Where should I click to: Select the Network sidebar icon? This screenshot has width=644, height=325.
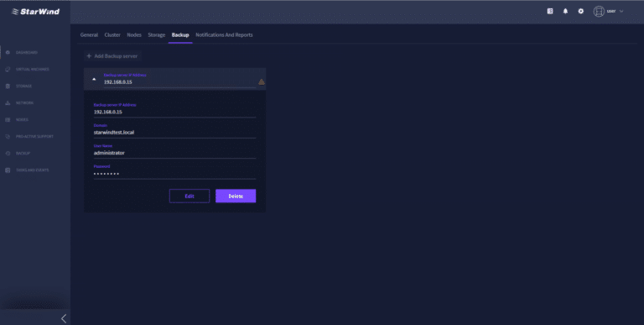(x=8, y=102)
